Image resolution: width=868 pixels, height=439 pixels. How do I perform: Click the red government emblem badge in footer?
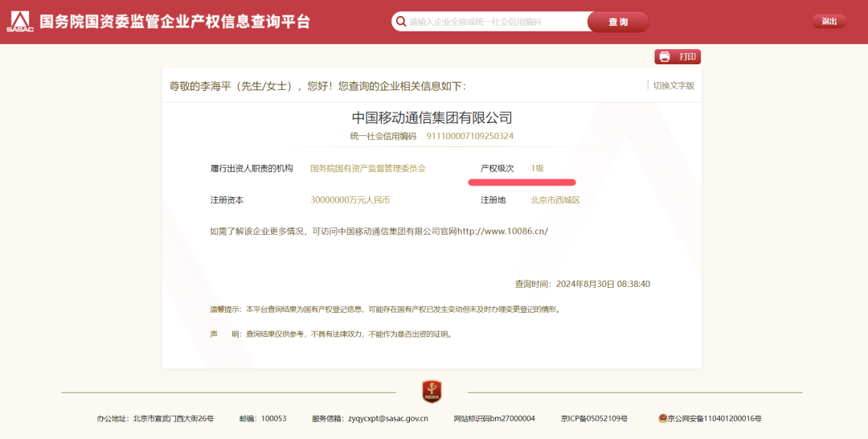point(432,392)
